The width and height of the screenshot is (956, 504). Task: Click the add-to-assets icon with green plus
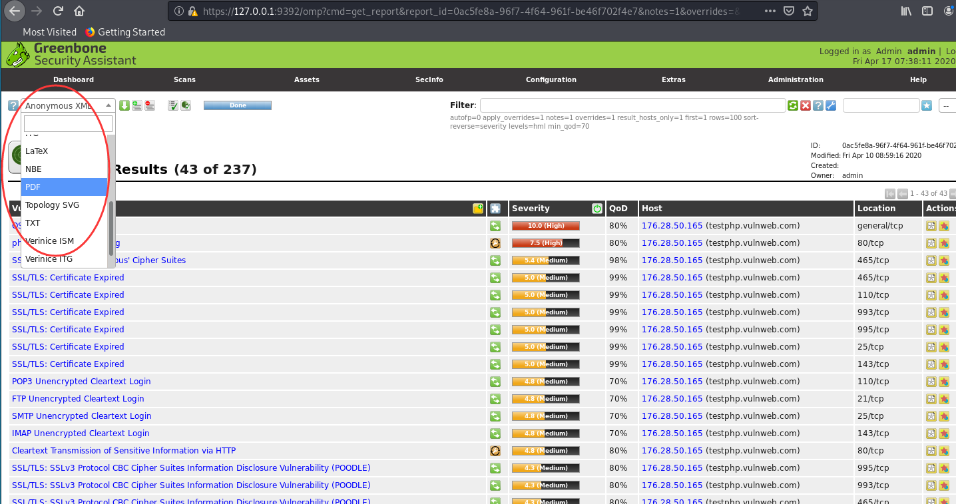[137, 105]
